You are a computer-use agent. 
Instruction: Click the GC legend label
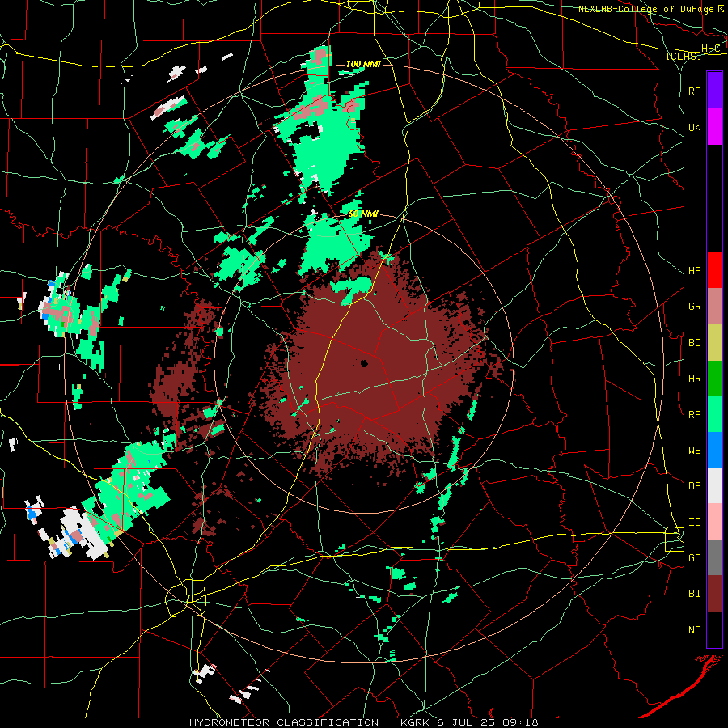(694, 558)
